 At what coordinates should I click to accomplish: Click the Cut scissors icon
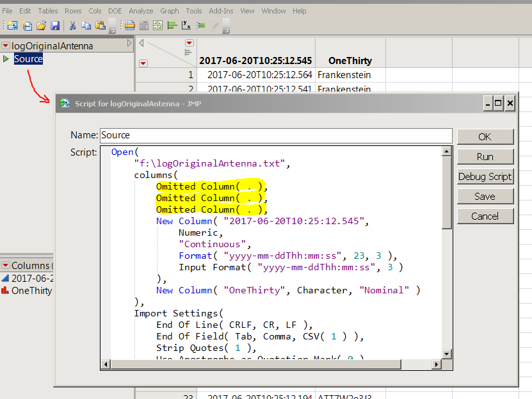tap(72, 26)
